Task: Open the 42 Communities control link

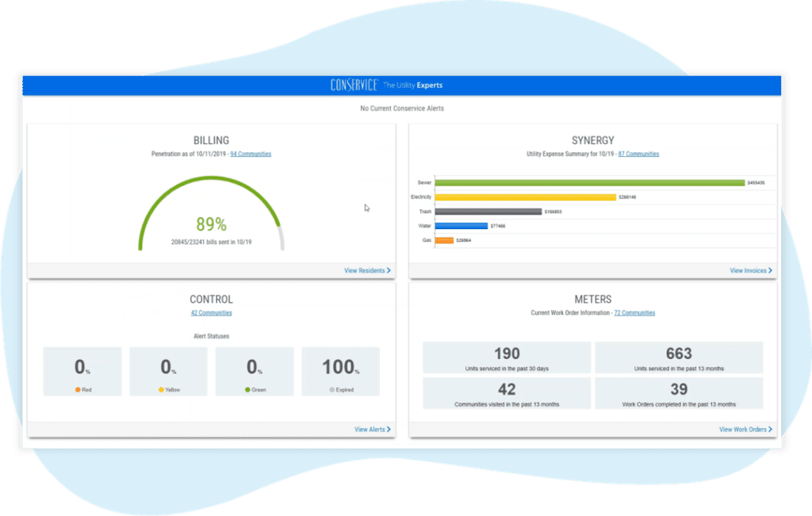Action: pos(211,313)
